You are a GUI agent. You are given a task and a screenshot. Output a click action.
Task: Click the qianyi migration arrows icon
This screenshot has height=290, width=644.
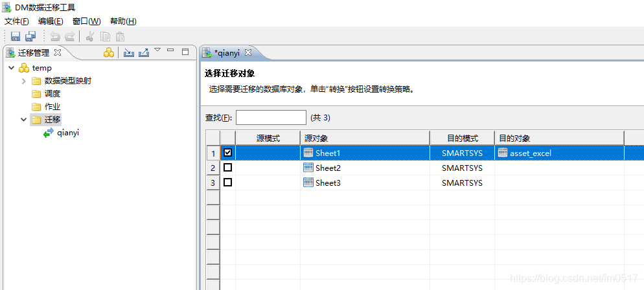pyautogui.click(x=49, y=133)
